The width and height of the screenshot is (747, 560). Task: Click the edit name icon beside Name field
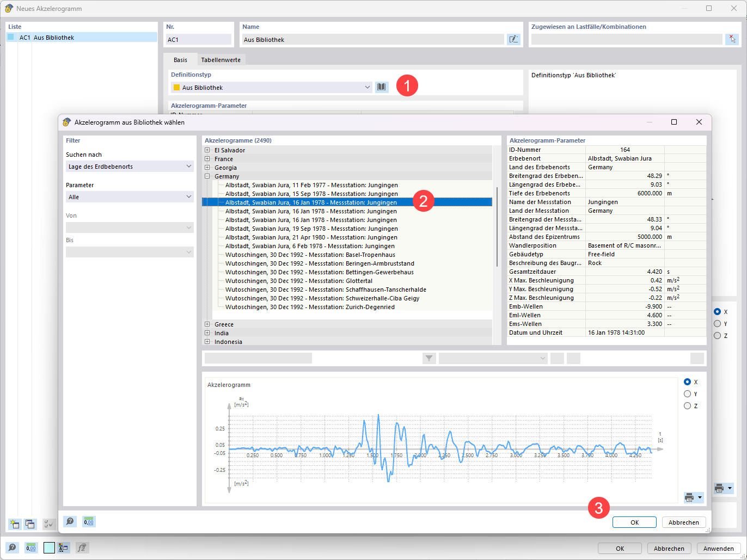pos(513,39)
